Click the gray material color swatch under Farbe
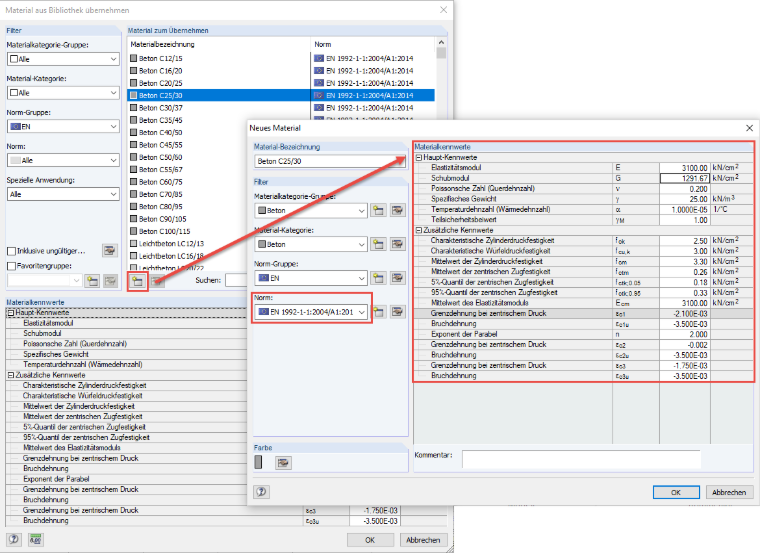The image size is (760, 553). [x=258, y=462]
